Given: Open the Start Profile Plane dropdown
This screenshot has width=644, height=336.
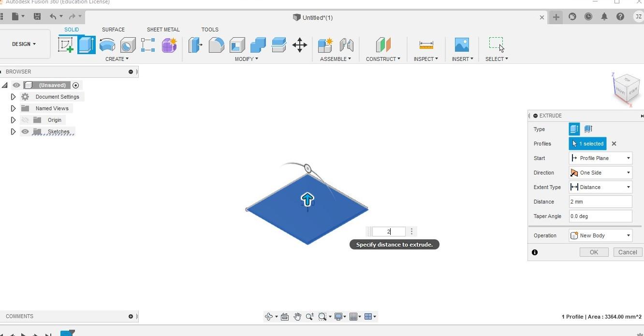Looking at the screenshot, I should pyautogui.click(x=600, y=158).
